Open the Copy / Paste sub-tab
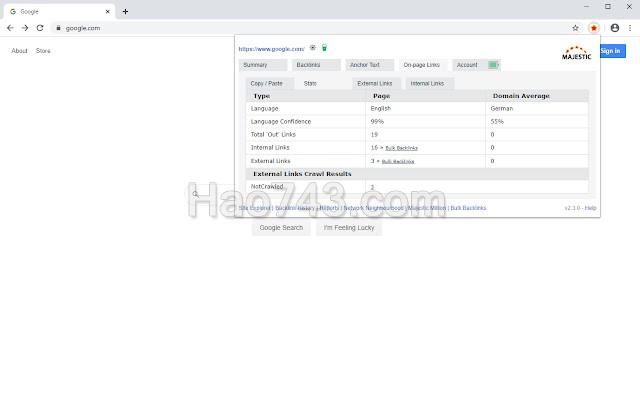Viewport: 640px width, 400px height. [x=270, y=83]
